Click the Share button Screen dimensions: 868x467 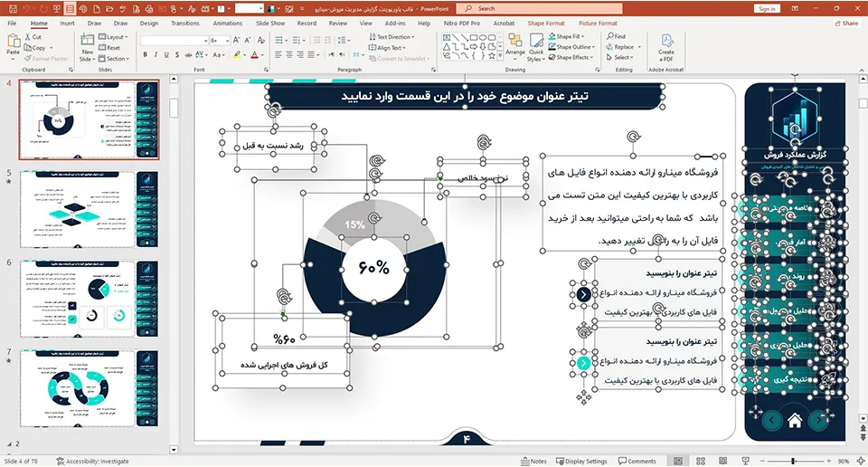(x=846, y=24)
